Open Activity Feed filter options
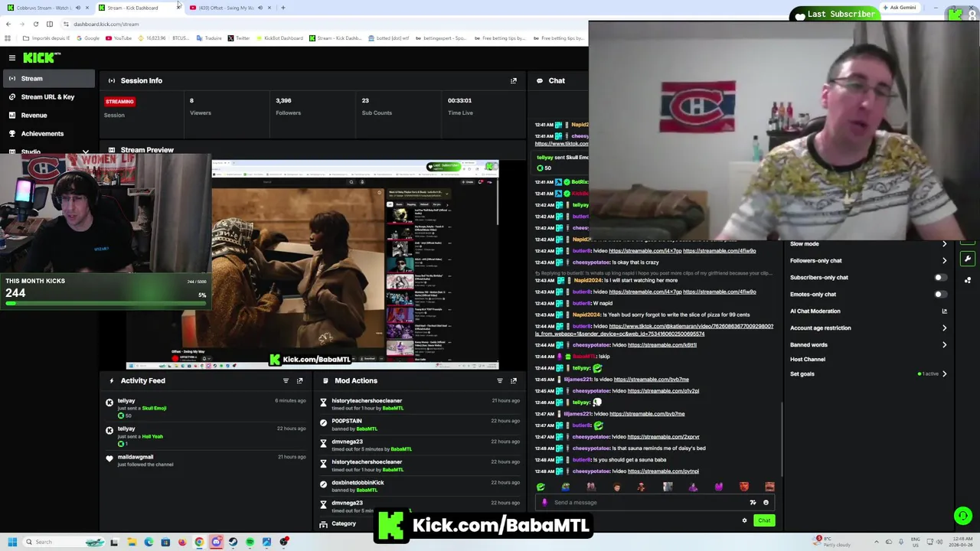 click(x=286, y=380)
